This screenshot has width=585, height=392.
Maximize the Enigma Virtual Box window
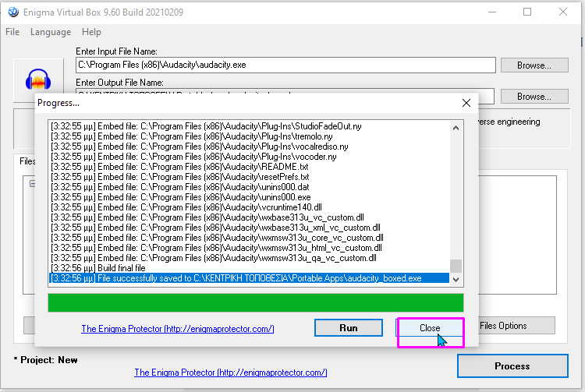(x=527, y=12)
